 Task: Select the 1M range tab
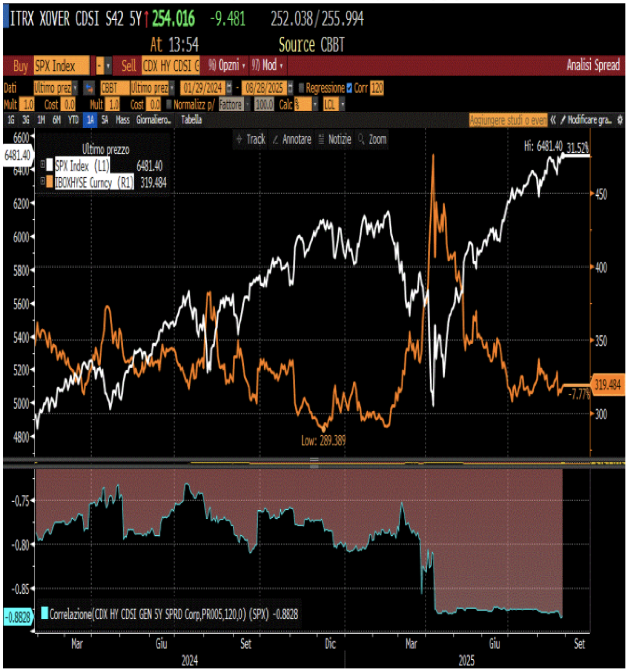[41, 120]
